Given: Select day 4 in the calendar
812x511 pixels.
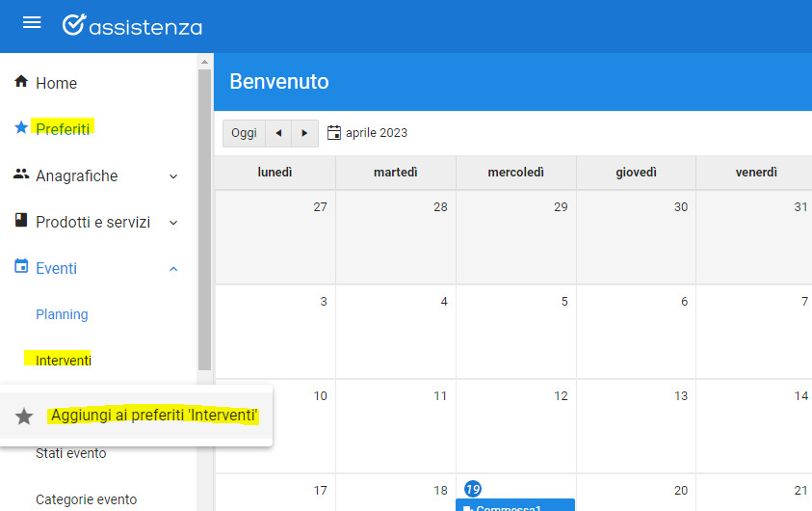Looking at the screenshot, I should (x=444, y=301).
